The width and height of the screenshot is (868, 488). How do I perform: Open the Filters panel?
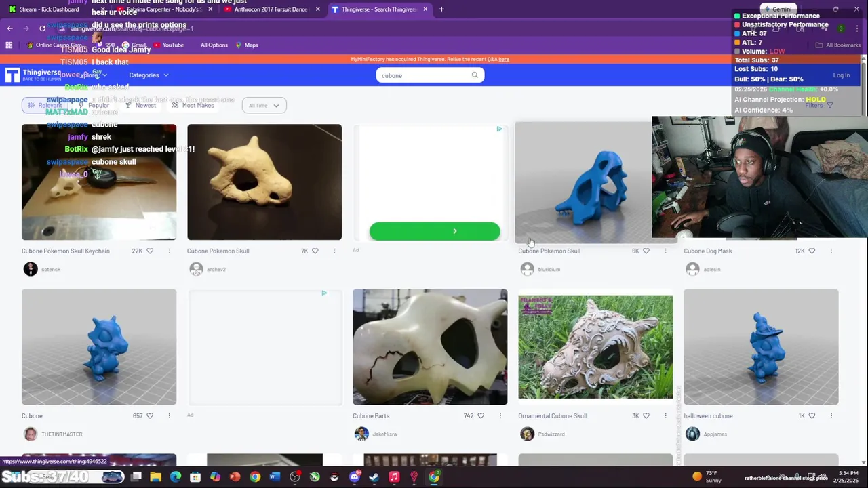coord(818,106)
